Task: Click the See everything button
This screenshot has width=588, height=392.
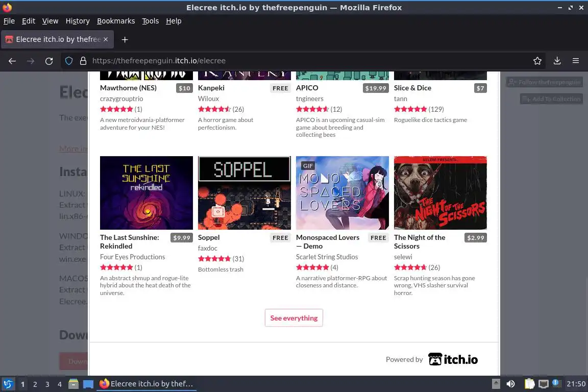Action: pos(293,317)
